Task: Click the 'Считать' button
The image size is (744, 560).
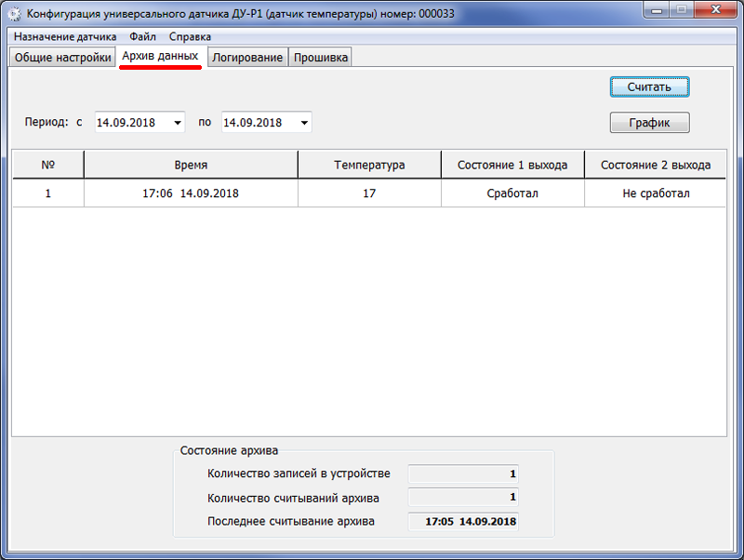Action: 649,87
